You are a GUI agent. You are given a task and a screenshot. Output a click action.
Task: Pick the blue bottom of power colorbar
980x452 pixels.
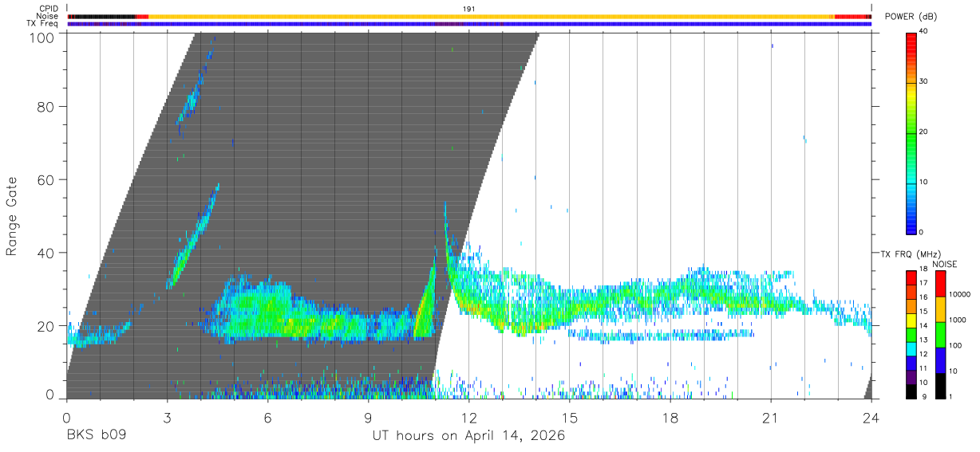click(x=911, y=225)
